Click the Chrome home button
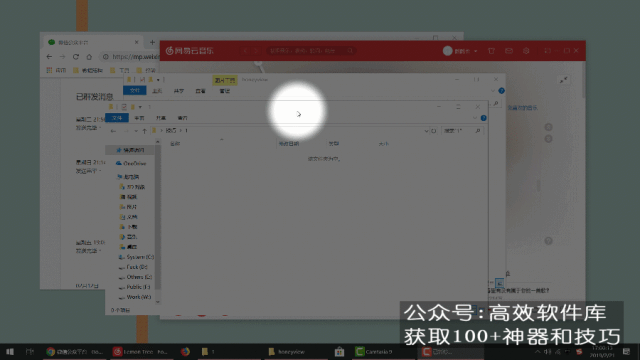 89,57
